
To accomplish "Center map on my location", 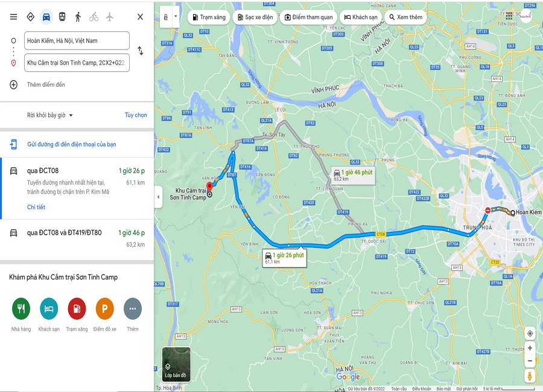I will tap(530, 334).
